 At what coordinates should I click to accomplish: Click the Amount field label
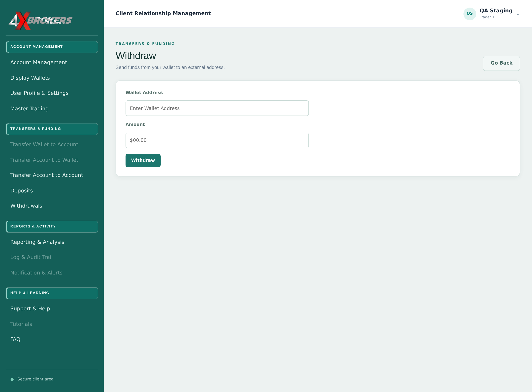[135, 124]
